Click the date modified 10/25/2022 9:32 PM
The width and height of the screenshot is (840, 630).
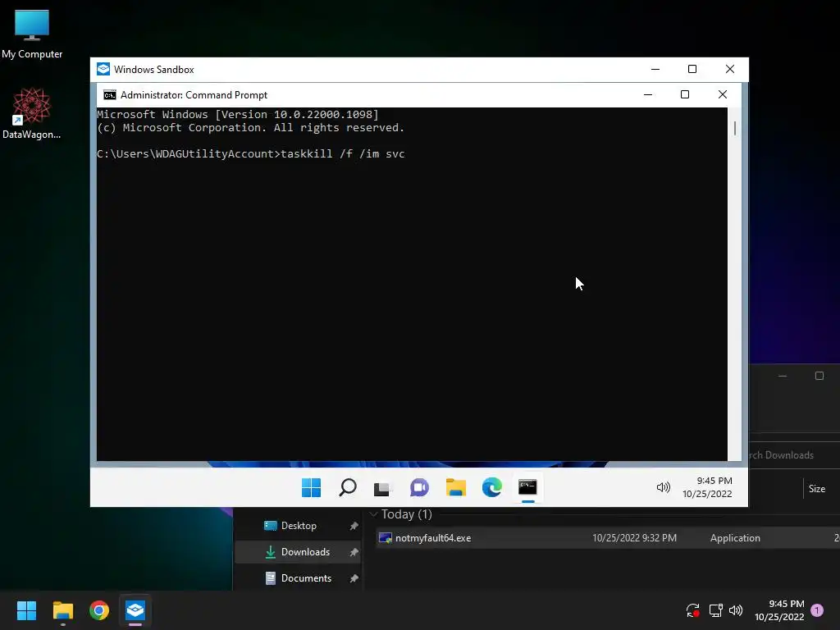[634, 538]
